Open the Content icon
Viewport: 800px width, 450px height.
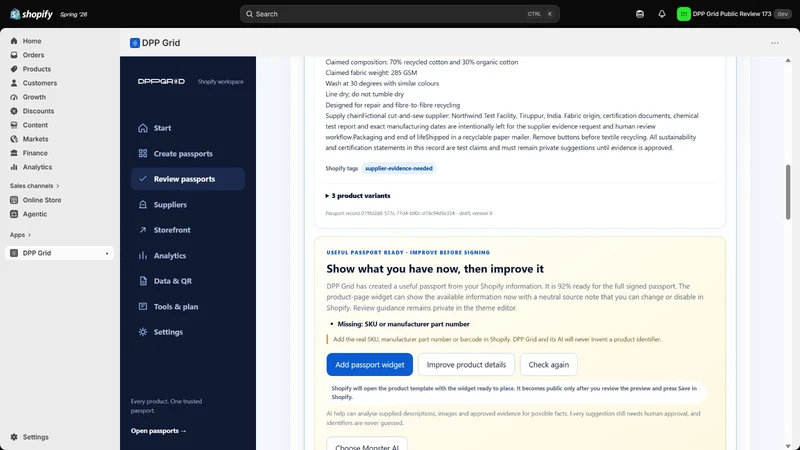(14, 124)
